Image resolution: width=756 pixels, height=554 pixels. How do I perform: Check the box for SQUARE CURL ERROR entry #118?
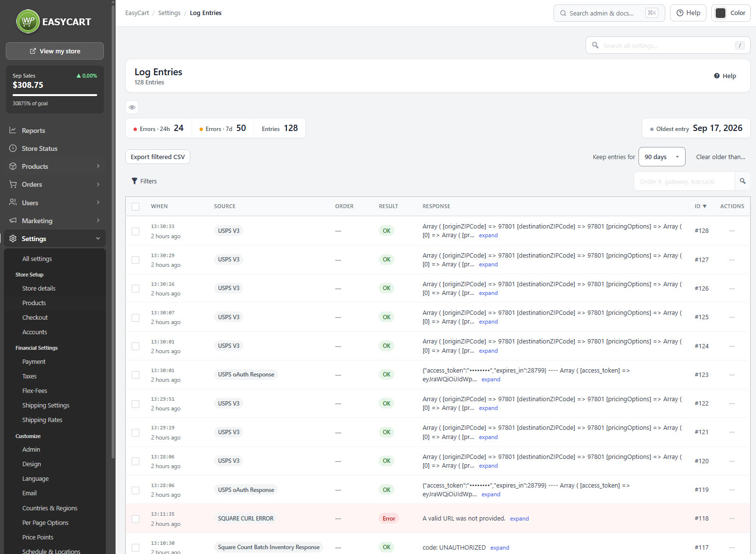(x=135, y=519)
